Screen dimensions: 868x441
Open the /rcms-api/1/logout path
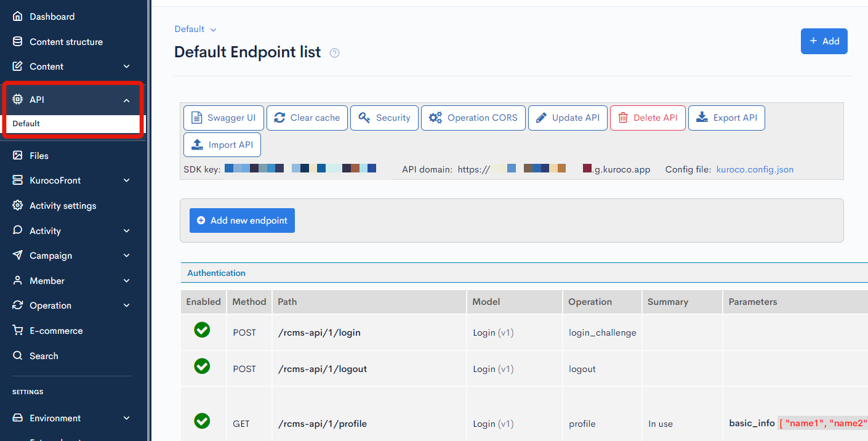coord(323,369)
